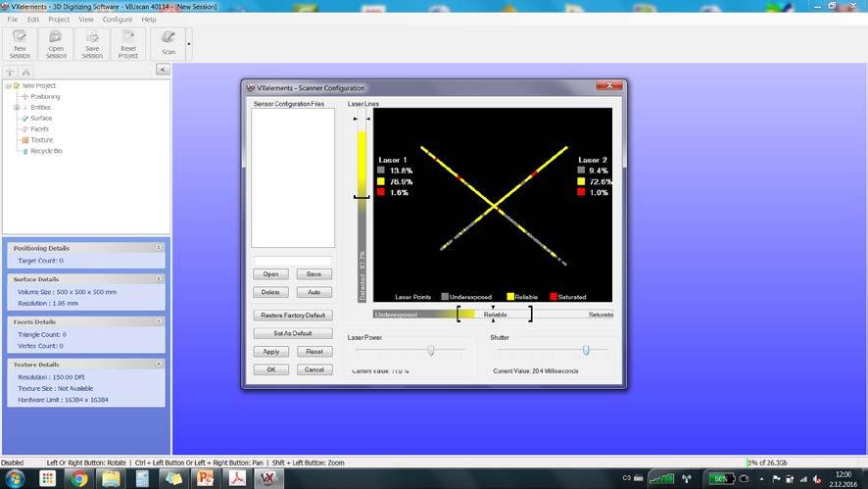Collapse the Facets Details section
The image size is (868, 489).
click(x=159, y=321)
